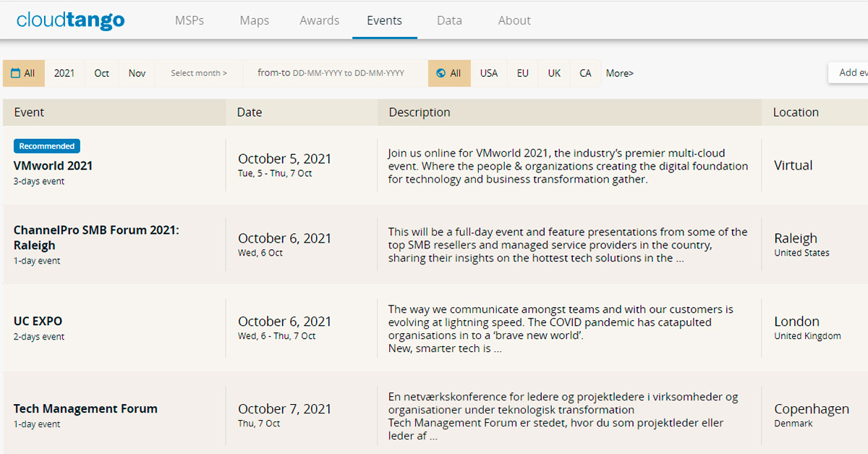
Task: Open the MSPs navigation tab
Action: click(190, 20)
